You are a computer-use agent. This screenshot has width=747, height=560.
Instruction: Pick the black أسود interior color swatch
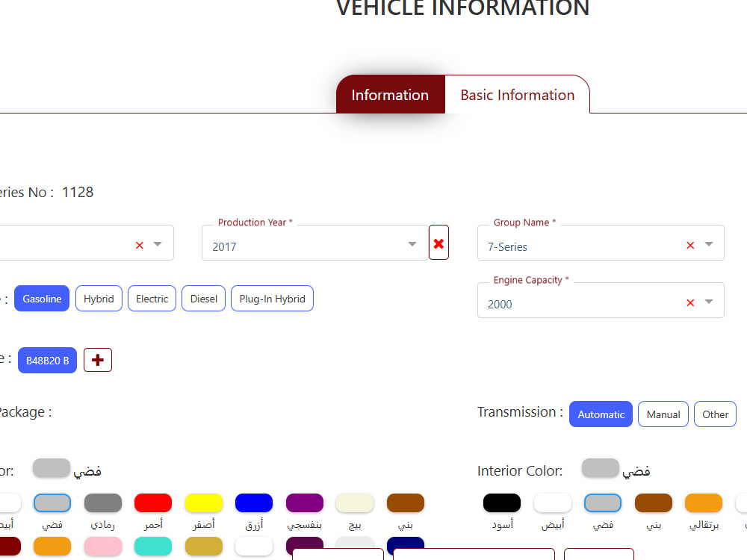click(x=502, y=503)
